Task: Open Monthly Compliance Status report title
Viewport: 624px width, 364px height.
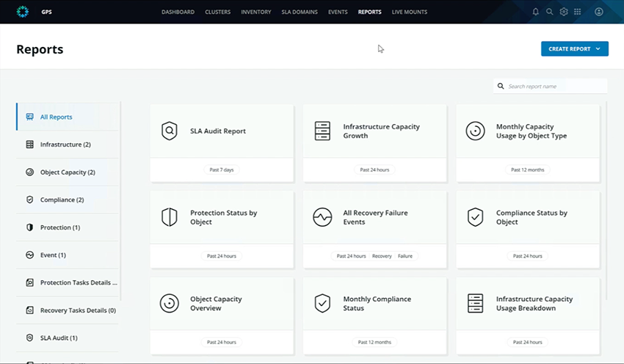Action: coord(377,304)
